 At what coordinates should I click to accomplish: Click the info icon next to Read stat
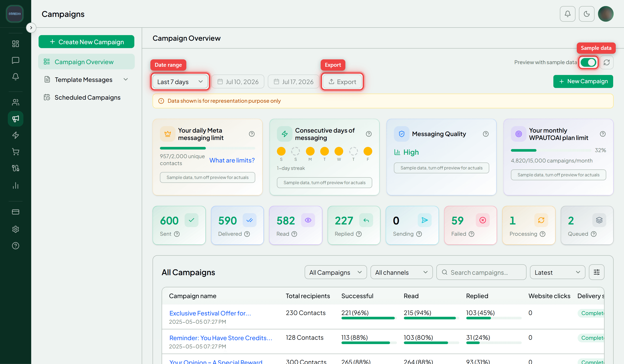[x=294, y=234]
